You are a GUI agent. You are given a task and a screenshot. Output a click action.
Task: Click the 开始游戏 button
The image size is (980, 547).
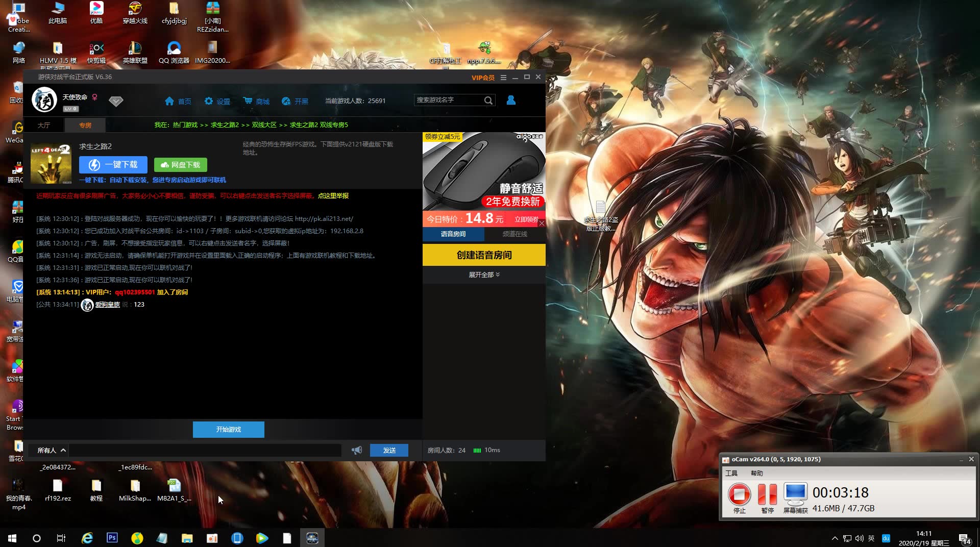pyautogui.click(x=228, y=430)
